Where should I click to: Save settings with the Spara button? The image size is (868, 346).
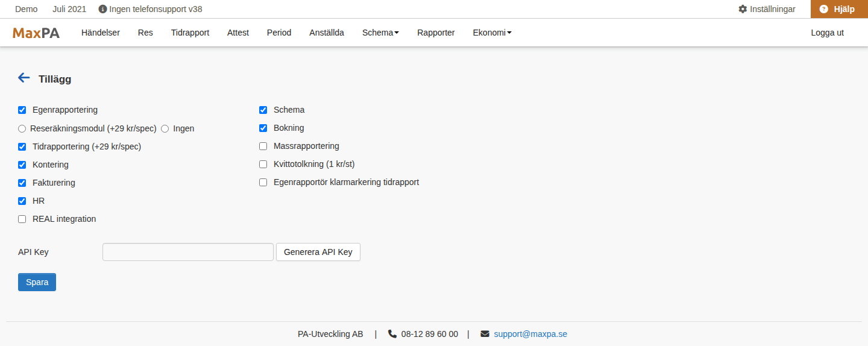pos(37,282)
